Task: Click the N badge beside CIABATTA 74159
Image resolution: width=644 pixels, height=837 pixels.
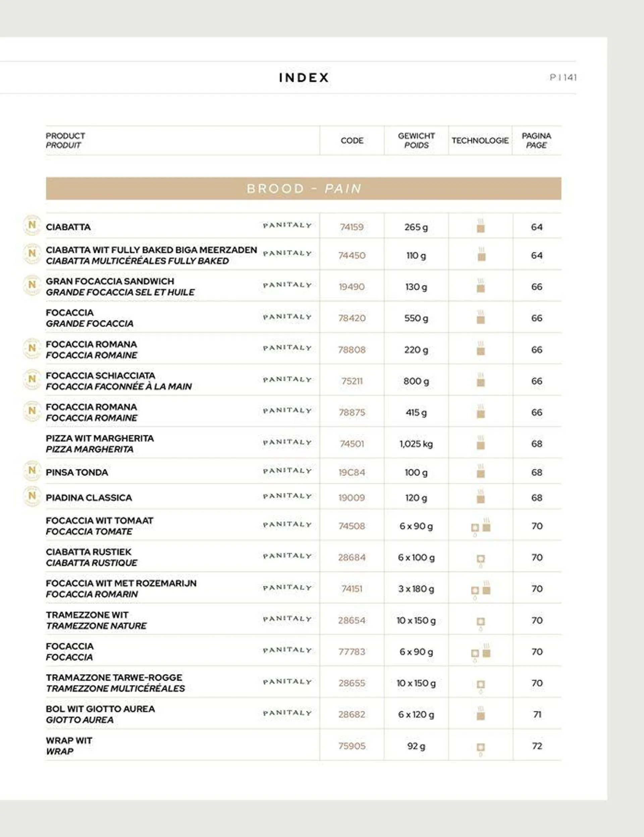Action: [x=32, y=225]
